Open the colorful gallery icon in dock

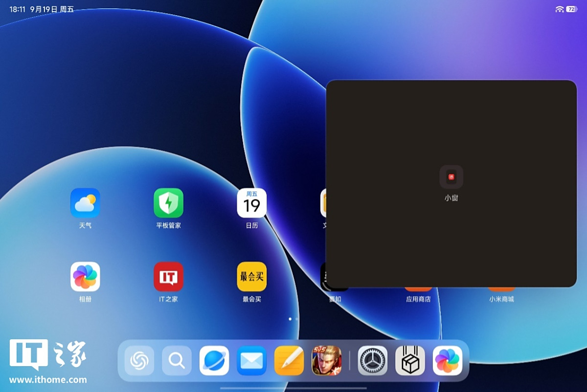click(x=448, y=361)
